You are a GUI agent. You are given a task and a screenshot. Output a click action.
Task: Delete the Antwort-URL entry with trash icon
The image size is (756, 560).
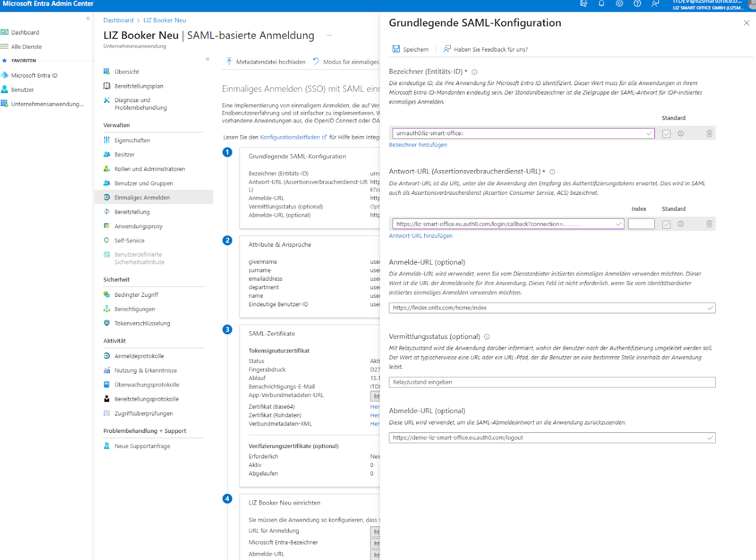(x=709, y=224)
